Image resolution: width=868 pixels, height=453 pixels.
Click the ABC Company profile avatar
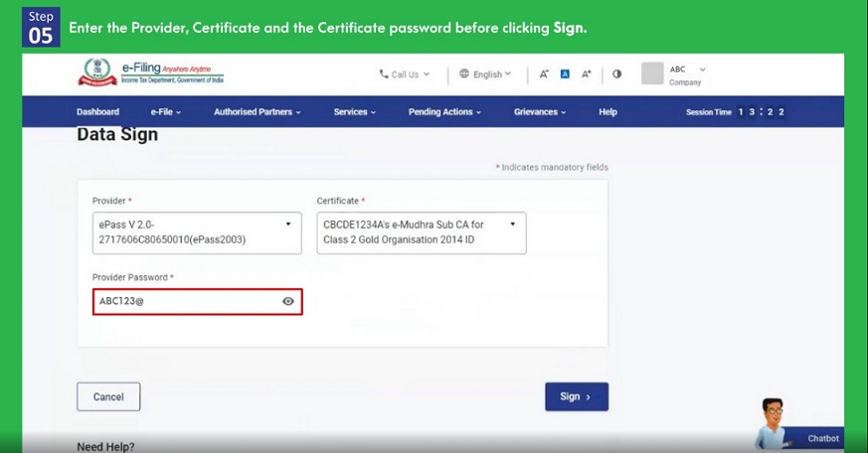click(x=652, y=74)
